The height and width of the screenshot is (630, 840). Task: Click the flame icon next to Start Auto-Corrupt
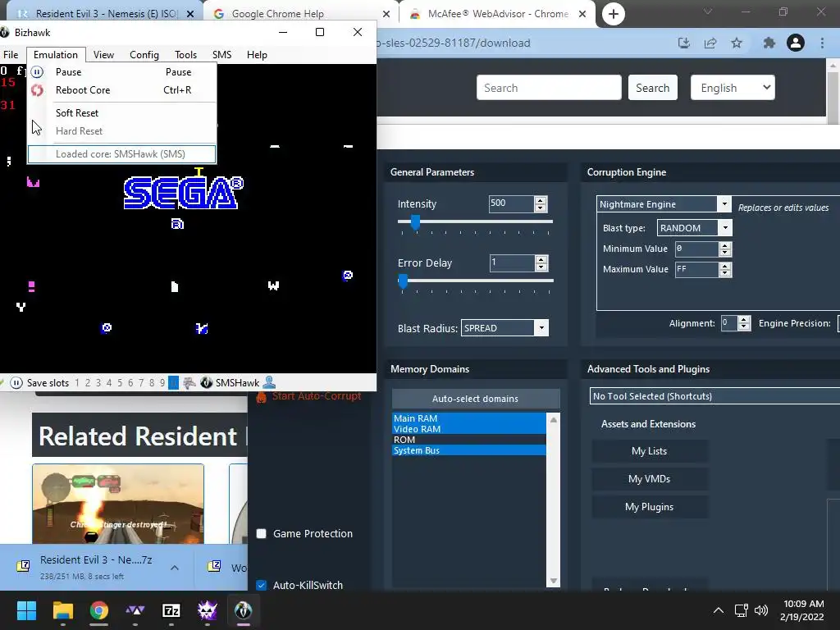[x=262, y=396]
